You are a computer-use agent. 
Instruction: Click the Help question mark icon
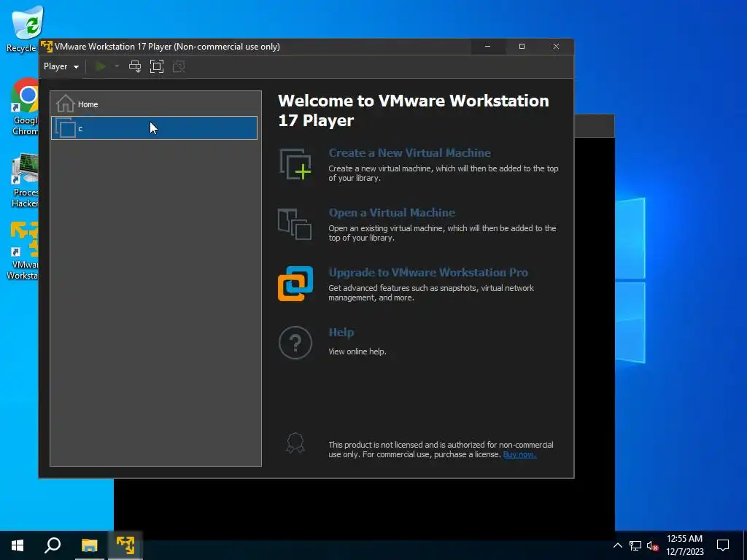295,343
